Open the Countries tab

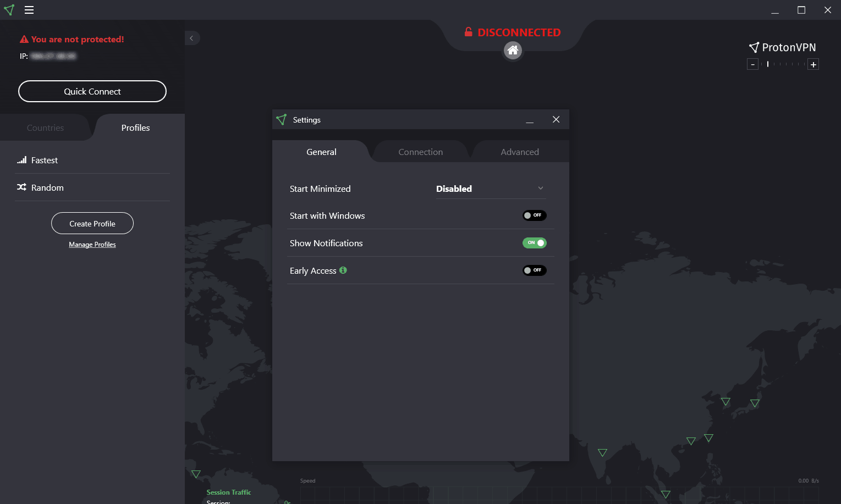46,128
